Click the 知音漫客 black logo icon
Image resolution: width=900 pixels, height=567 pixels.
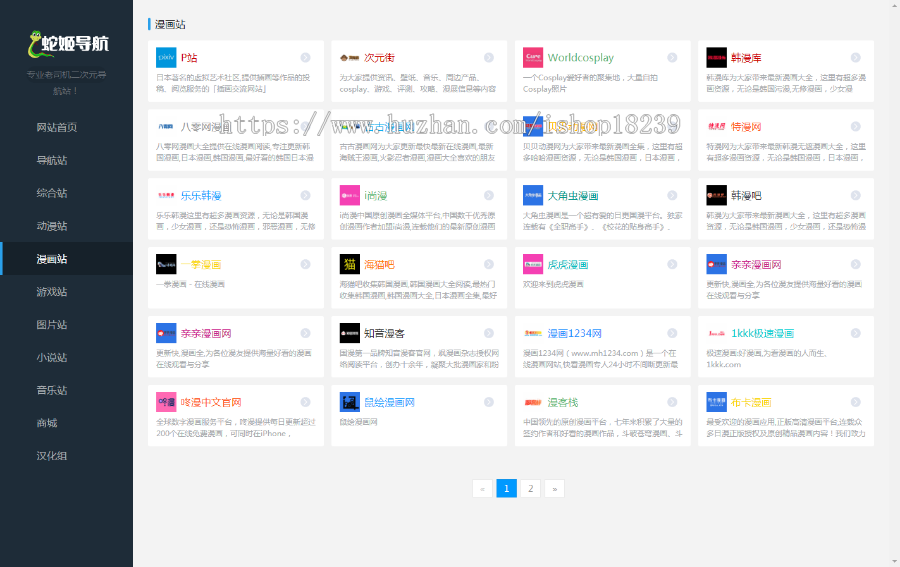pos(349,334)
